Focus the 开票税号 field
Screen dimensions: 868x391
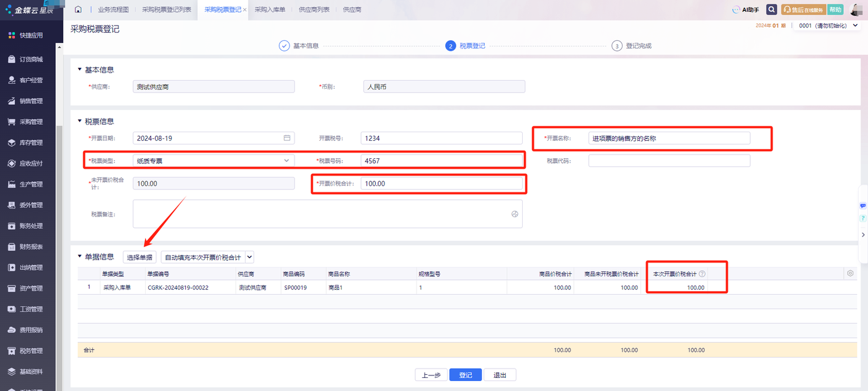click(x=441, y=138)
